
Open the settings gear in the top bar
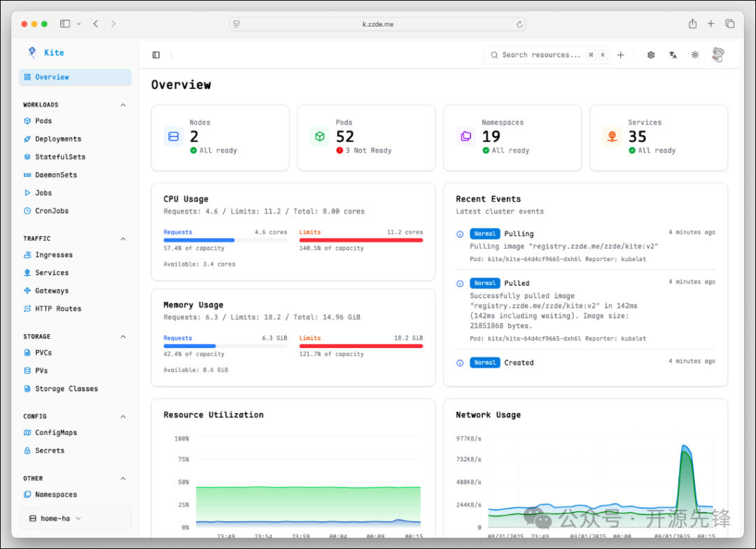[x=650, y=55]
